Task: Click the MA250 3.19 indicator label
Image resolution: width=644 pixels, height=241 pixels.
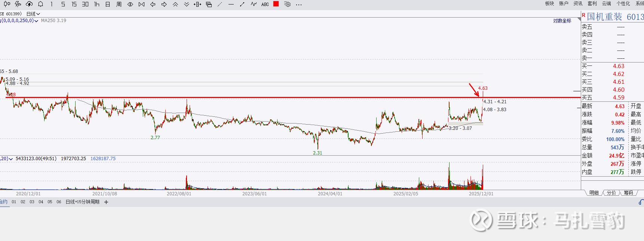Action: pyautogui.click(x=53, y=21)
